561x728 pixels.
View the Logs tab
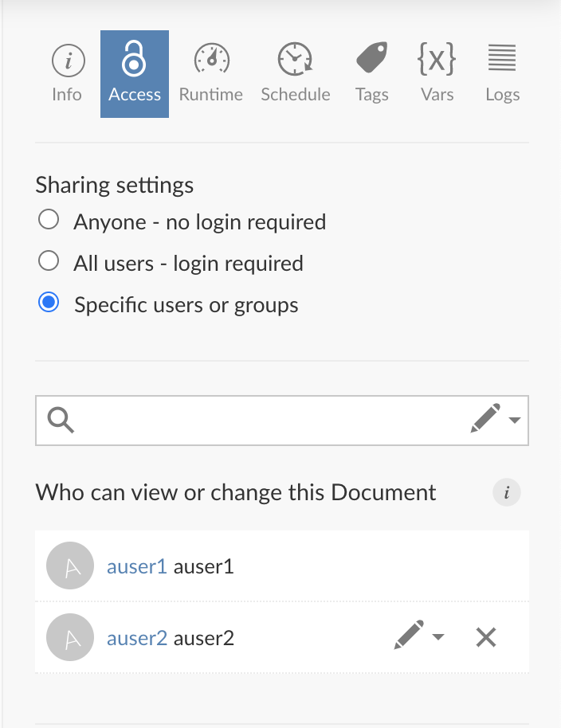[x=502, y=74]
